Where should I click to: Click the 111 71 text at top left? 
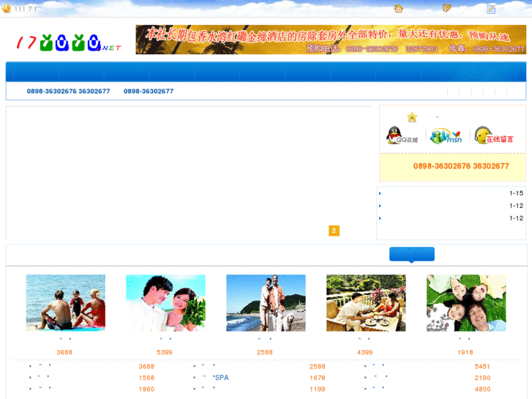coord(26,10)
